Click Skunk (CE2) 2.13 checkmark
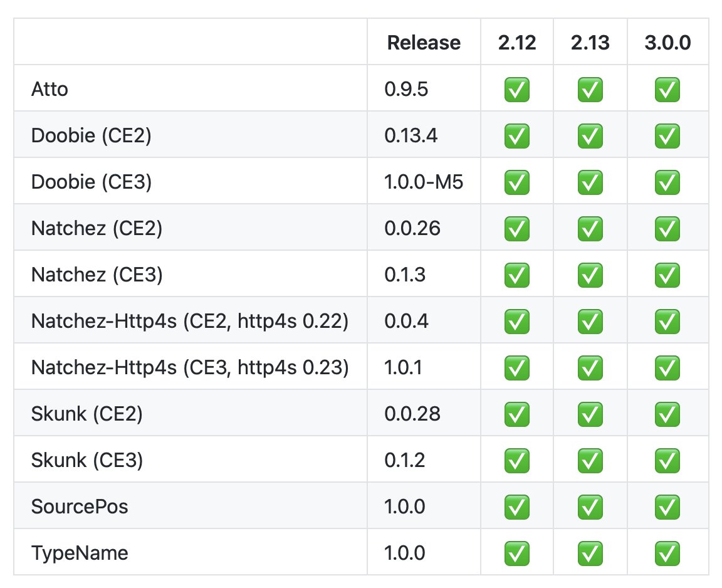Viewport: 722px width, 588px height. [x=590, y=414]
